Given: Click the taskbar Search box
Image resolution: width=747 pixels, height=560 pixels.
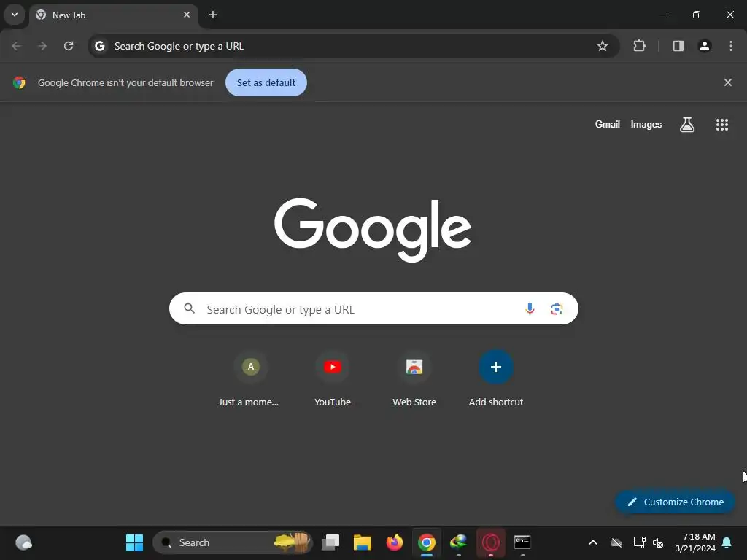Looking at the screenshot, I should [x=233, y=542].
